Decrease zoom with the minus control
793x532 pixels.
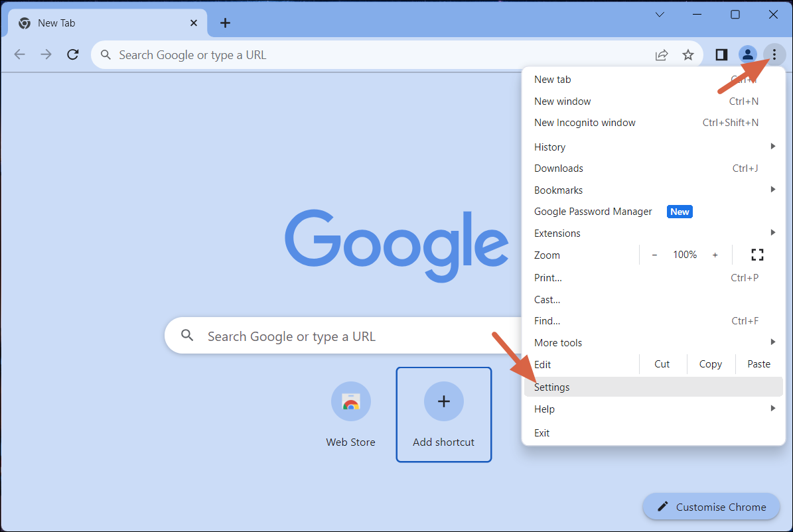coord(654,255)
